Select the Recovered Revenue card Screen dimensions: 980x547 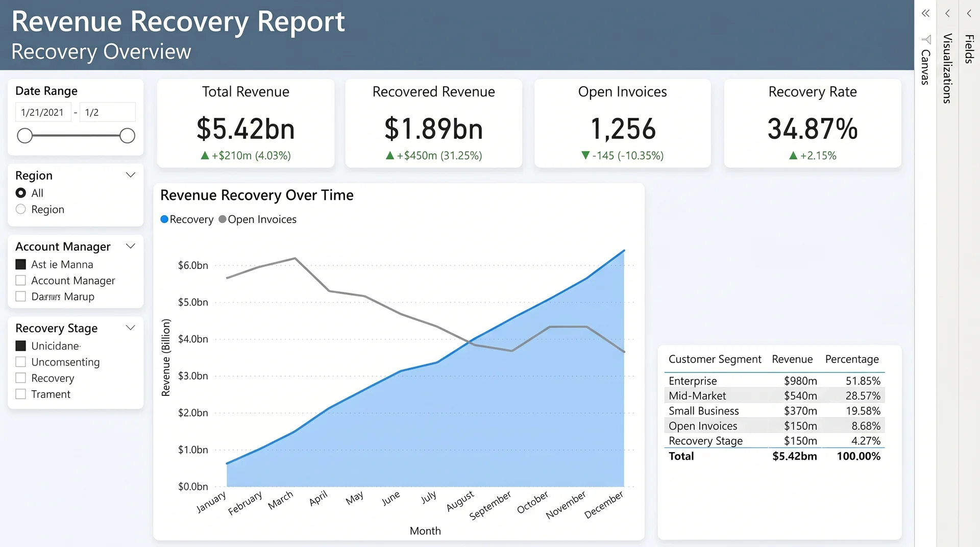(433, 123)
